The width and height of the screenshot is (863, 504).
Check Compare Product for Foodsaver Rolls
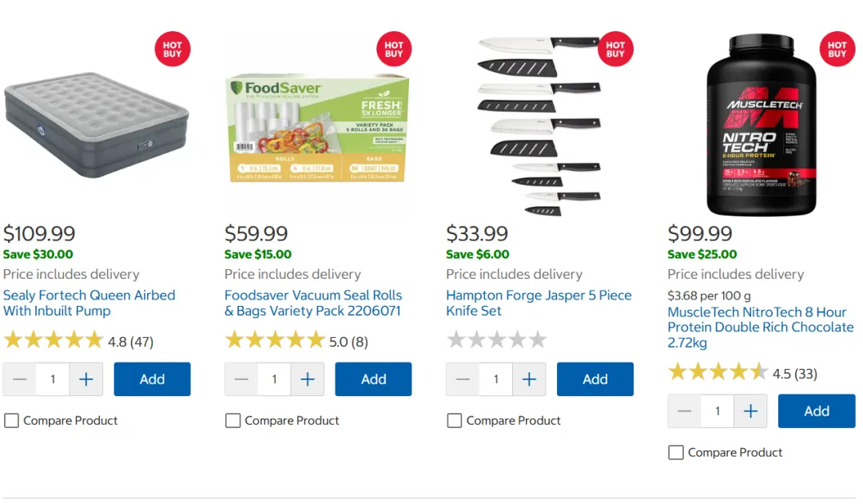pyautogui.click(x=233, y=421)
